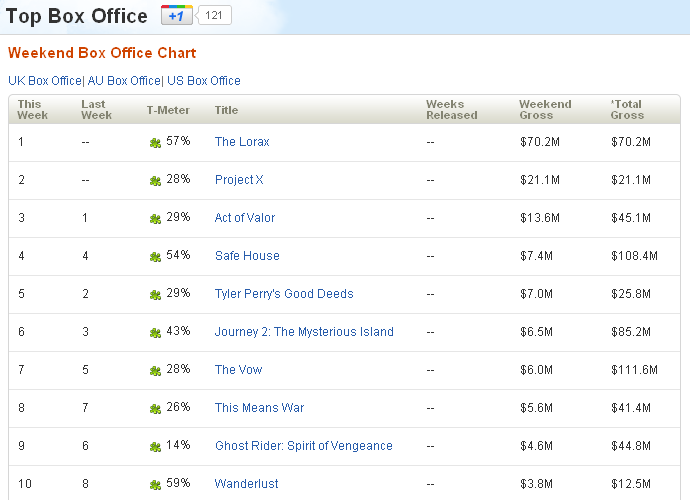Viewport: 690px width, 500px height.
Task: Click the splat icon in Safe House row
Action: coord(155,257)
